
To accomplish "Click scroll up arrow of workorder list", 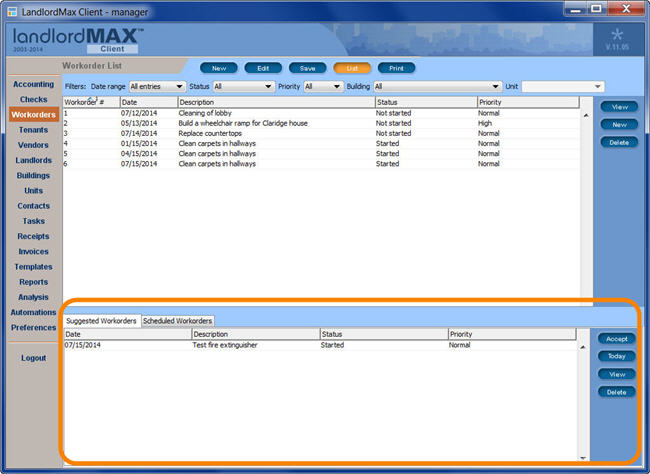I will pyautogui.click(x=586, y=115).
